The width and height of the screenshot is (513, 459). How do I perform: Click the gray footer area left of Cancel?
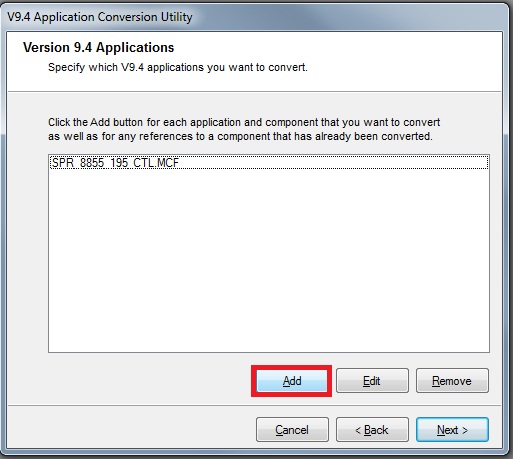pos(130,430)
